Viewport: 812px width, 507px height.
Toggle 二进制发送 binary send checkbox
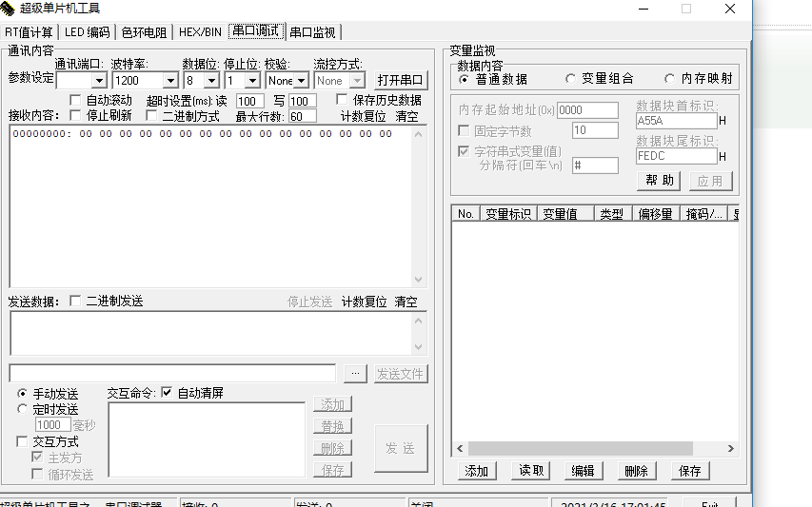(75, 302)
